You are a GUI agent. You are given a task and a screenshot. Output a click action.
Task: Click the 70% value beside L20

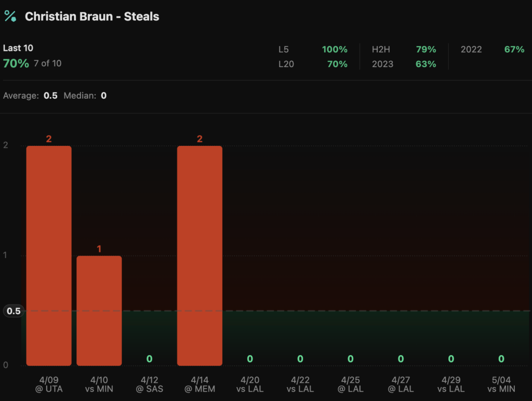337,64
